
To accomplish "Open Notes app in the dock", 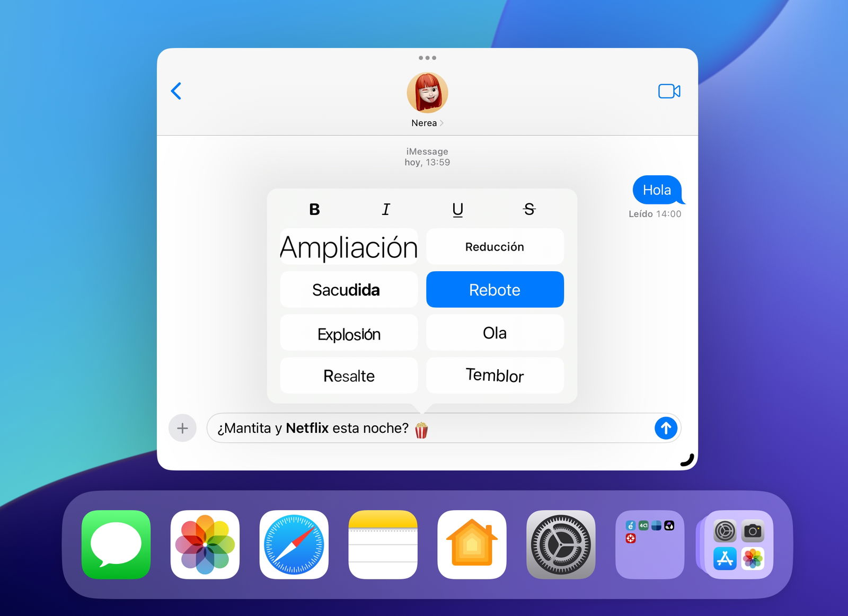I will (383, 544).
